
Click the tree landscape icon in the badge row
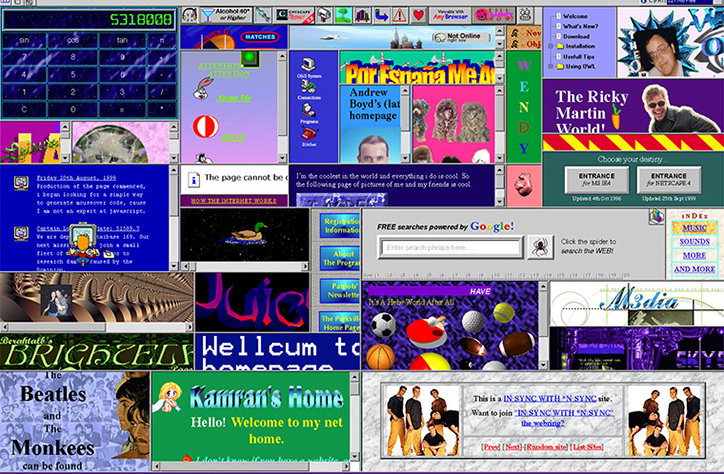344,16
